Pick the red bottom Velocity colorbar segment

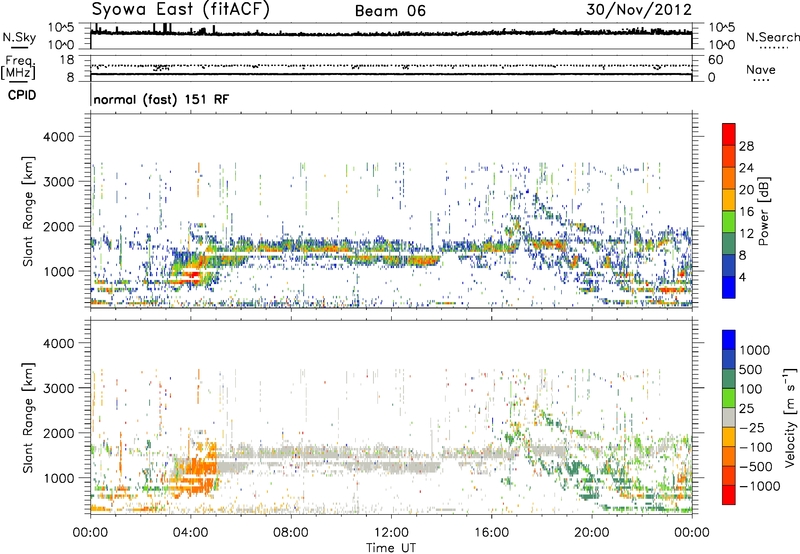[729, 495]
